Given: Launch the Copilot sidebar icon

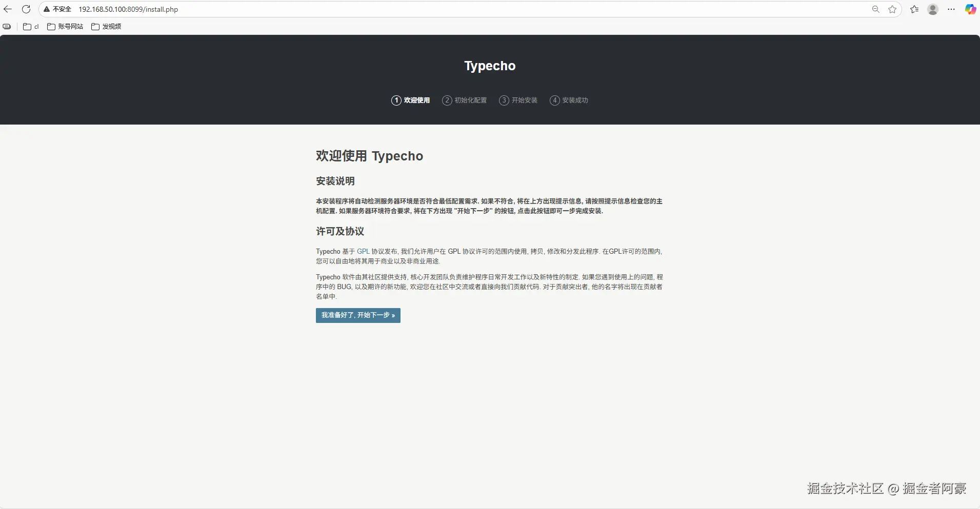Looking at the screenshot, I should tap(970, 9).
